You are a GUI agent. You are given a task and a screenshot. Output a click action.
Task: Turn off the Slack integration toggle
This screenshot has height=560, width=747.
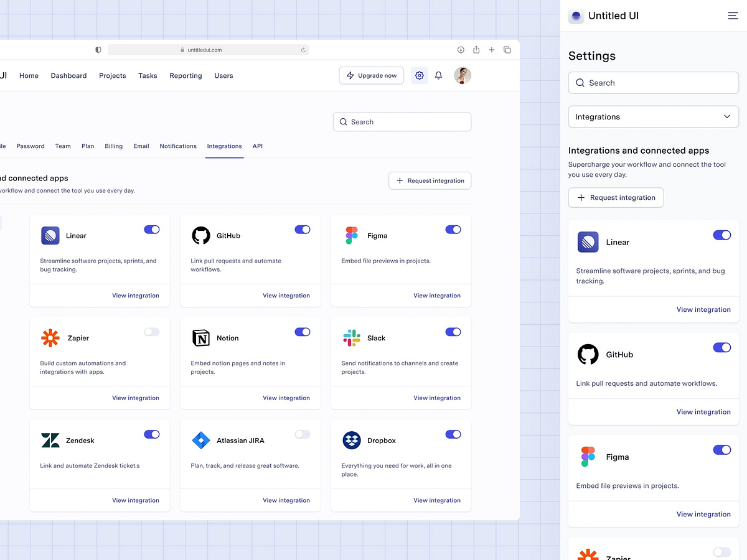click(453, 332)
